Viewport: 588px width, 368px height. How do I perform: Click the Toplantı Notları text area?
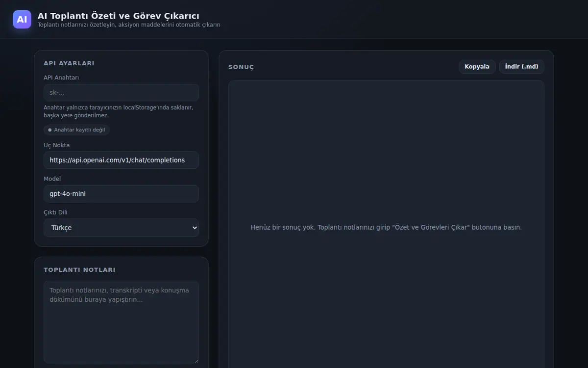pos(121,322)
